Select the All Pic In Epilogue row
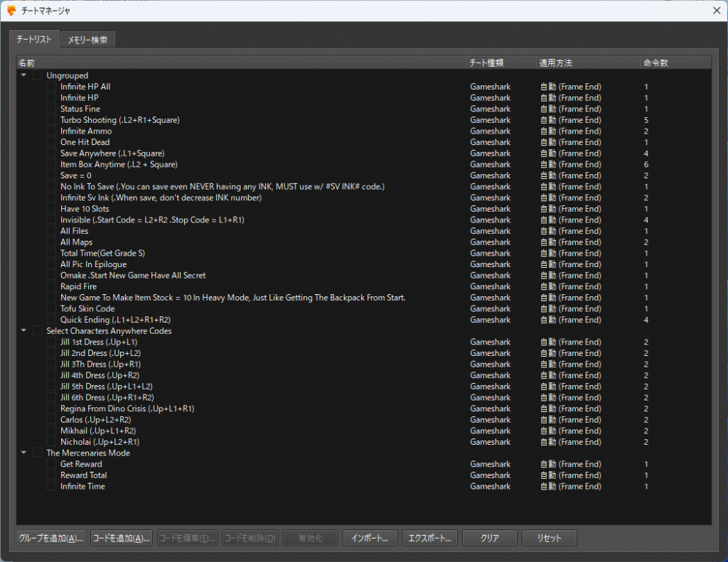Viewport: 728px width, 562px height. pyautogui.click(x=363, y=264)
